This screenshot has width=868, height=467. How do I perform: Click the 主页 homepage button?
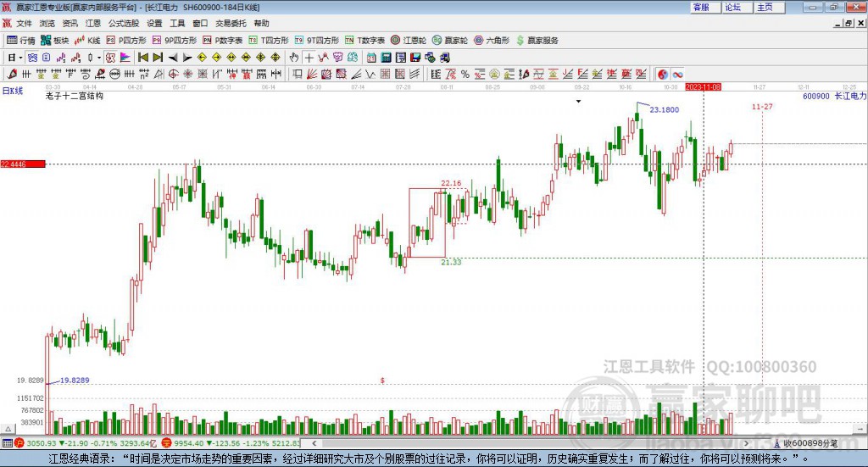click(x=769, y=7)
